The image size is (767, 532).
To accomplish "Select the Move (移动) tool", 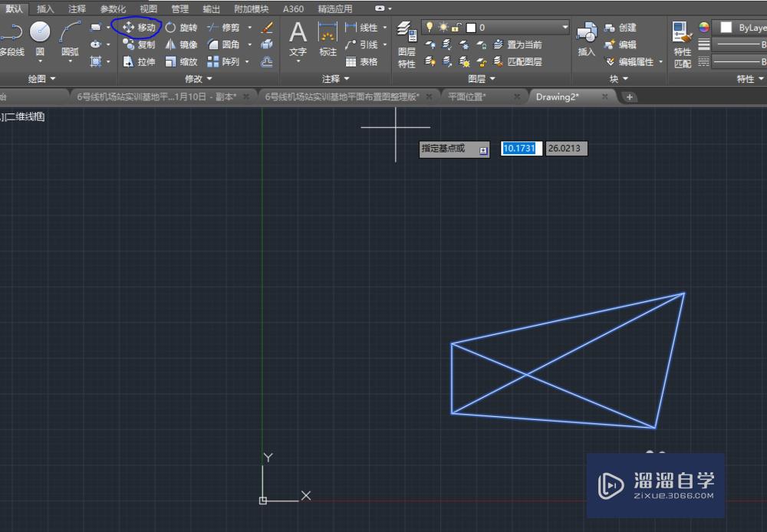I will click(138, 28).
